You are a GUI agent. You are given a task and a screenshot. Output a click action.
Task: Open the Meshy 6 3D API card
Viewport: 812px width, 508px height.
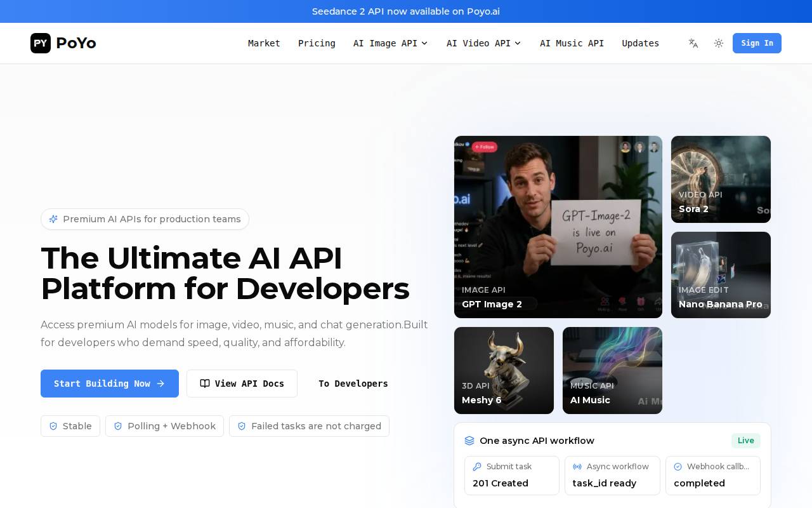pyautogui.click(x=504, y=370)
